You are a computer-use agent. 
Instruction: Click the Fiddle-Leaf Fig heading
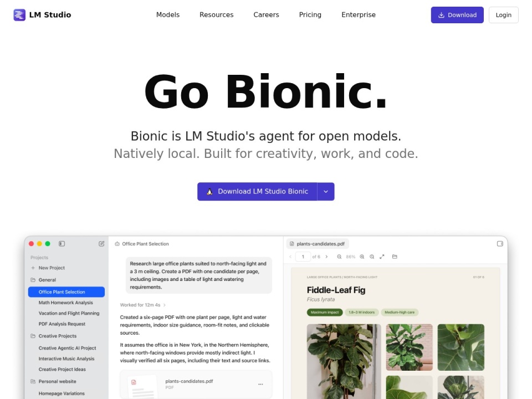pyautogui.click(x=336, y=290)
